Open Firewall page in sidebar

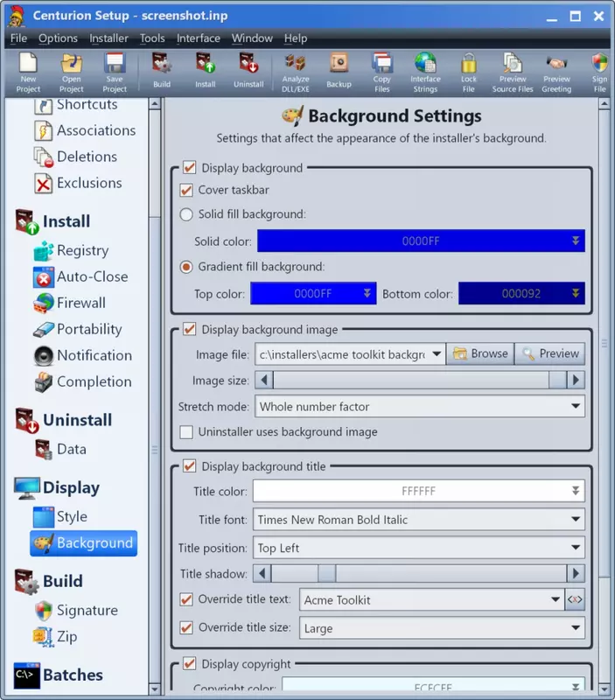coord(70,303)
